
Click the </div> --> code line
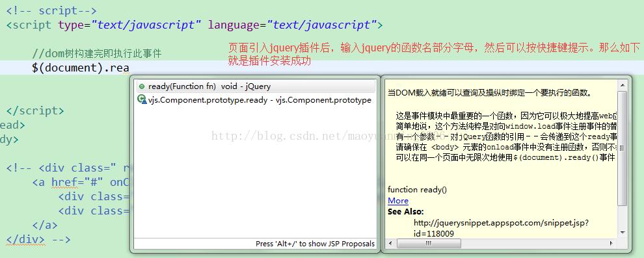(38, 239)
